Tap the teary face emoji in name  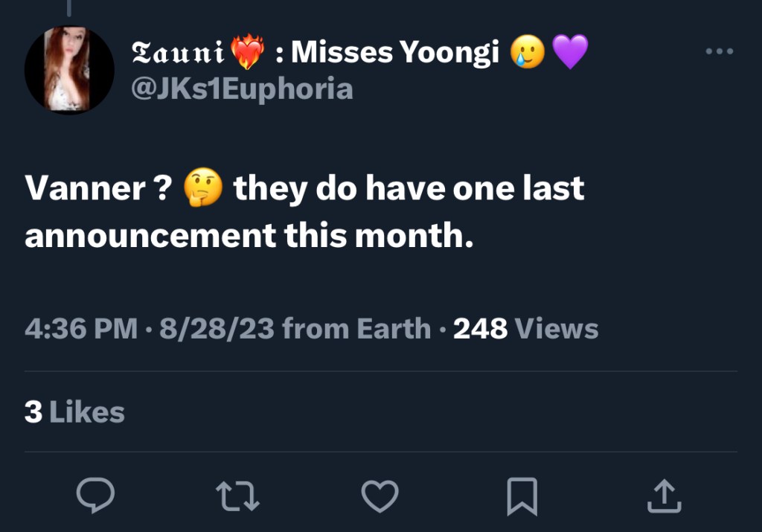coord(527,51)
